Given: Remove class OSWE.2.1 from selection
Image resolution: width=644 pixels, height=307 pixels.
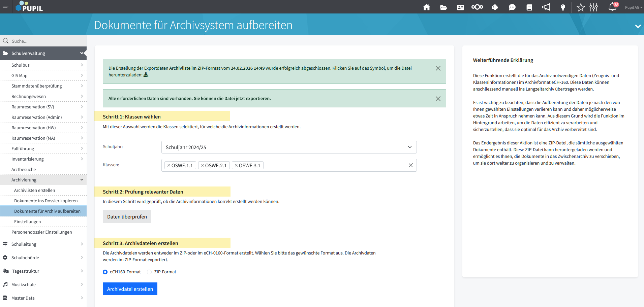Looking at the screenshot, I should (203, 165).
